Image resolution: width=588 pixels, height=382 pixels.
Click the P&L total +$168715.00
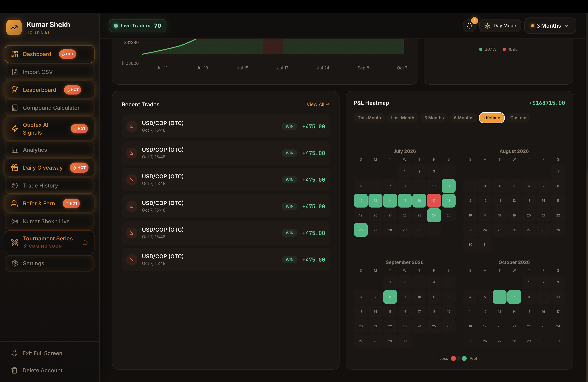tap(547, 103)
